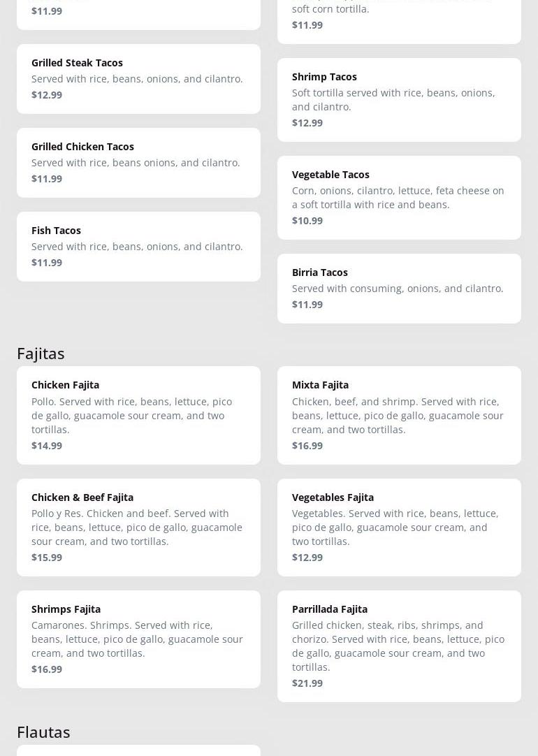Viewport: 538px width, 756px height.
Task: Open the Grilled Steak Tacos item
Action: [138, 78]
